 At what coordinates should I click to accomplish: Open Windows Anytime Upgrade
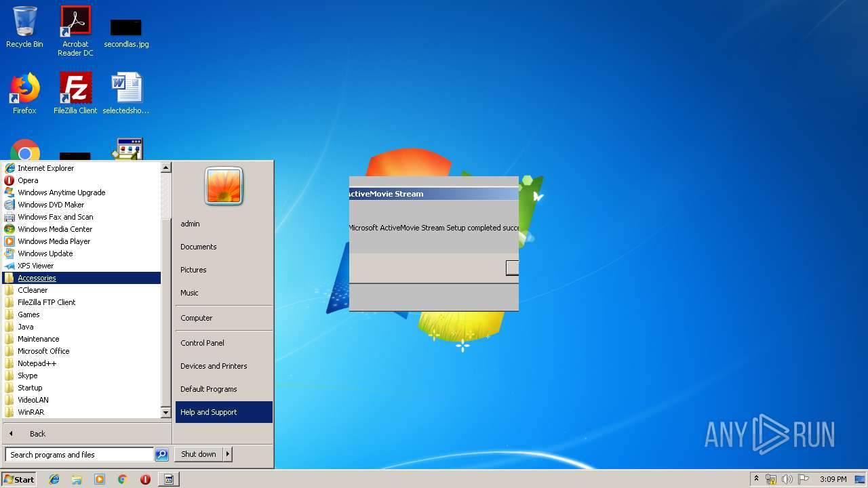pyautogui.click(x=81, y=192)
